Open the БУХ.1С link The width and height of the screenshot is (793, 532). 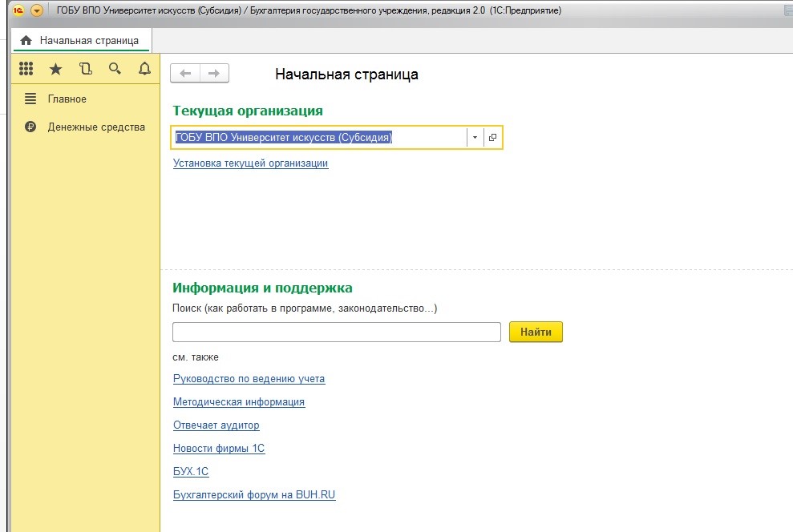point(191,471)
